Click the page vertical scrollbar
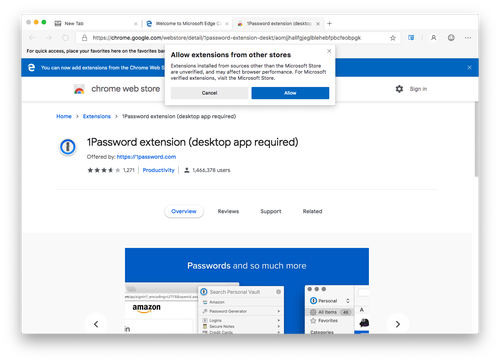The height and width of the screenshot is (362, 500). click(476, 139)
